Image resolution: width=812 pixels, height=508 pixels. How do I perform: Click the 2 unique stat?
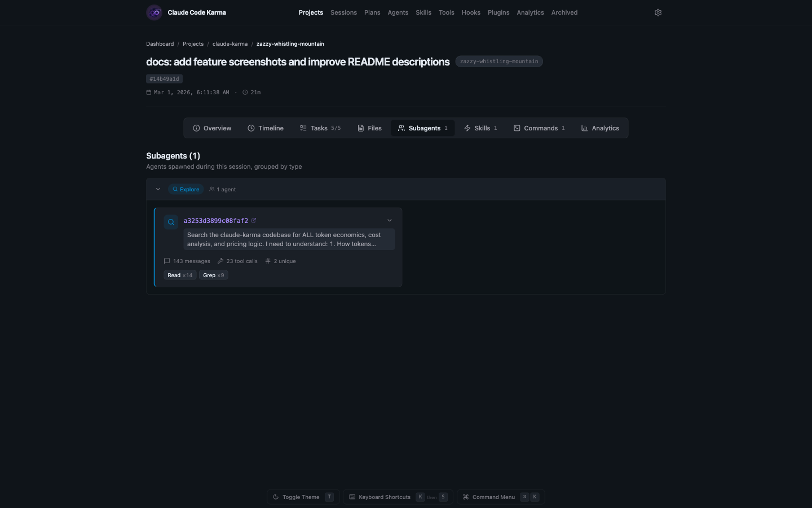click(280, 261)
